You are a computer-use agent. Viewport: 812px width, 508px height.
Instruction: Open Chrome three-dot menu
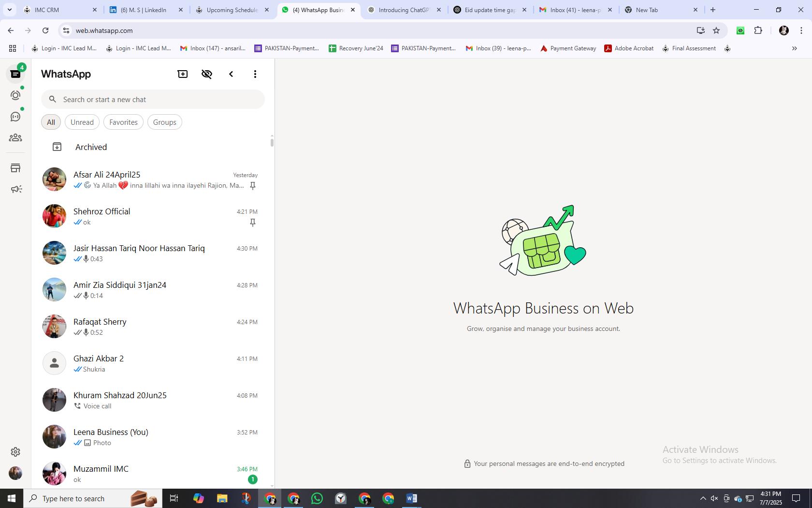802,30
